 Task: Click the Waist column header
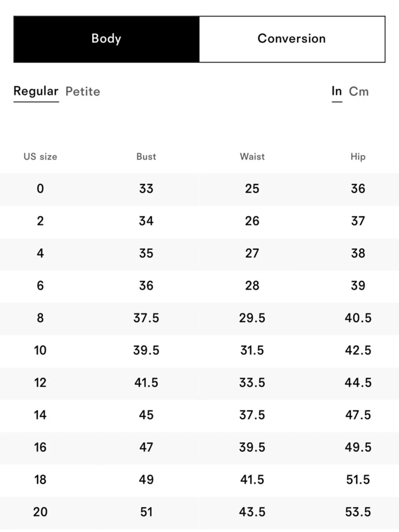tap(252, 156)
